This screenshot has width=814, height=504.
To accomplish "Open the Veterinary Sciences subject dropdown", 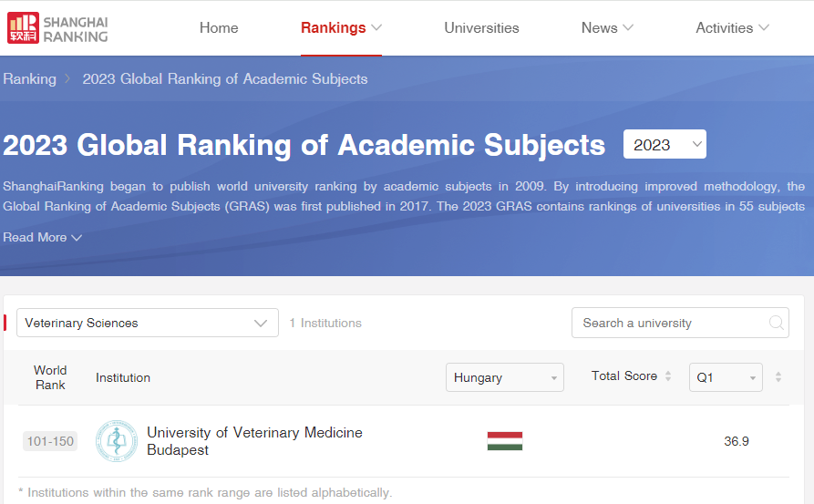I will point(148,323).
